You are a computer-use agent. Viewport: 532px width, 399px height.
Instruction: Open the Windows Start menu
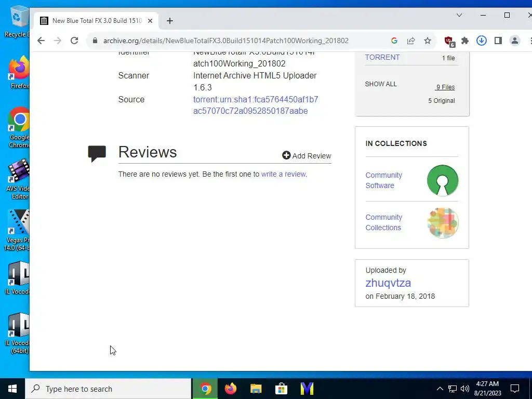tap(12, 389)
